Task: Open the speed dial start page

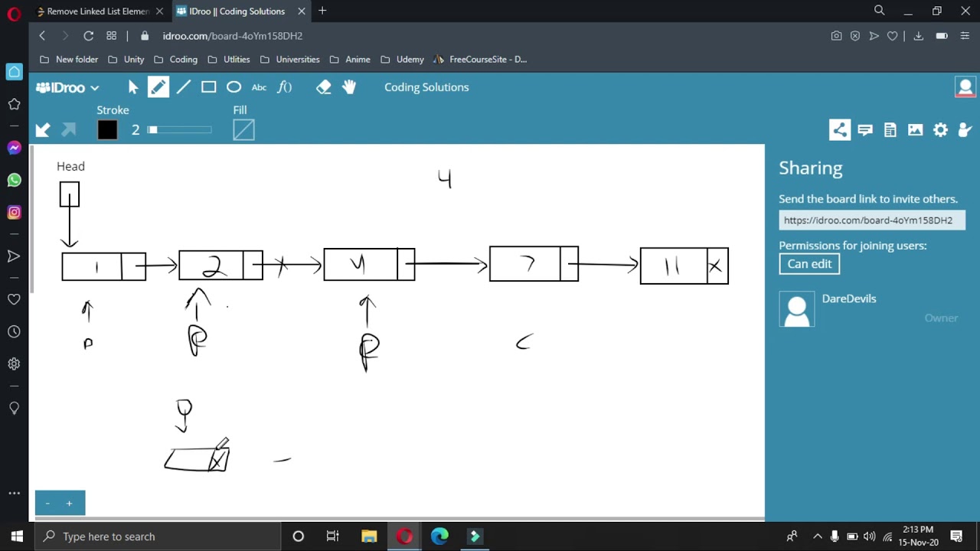Action: pyautogui.click(x=112, y=36)
